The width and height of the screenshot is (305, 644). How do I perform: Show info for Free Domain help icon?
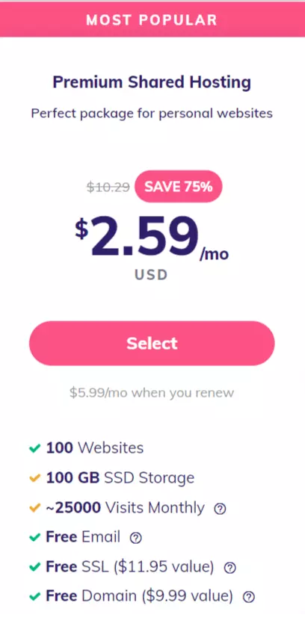(249, 597)
